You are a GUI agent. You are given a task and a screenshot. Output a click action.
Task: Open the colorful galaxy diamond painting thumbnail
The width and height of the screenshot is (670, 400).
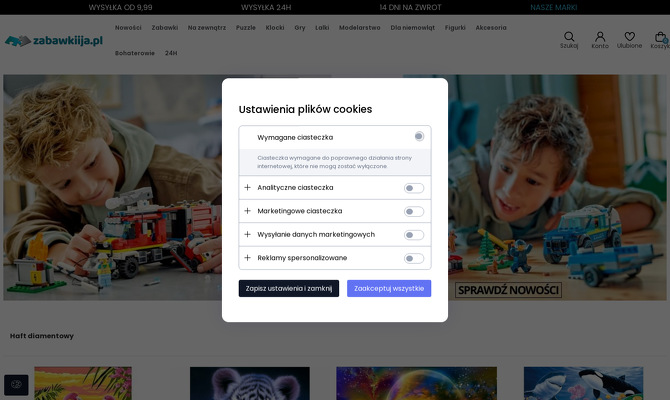416,383
